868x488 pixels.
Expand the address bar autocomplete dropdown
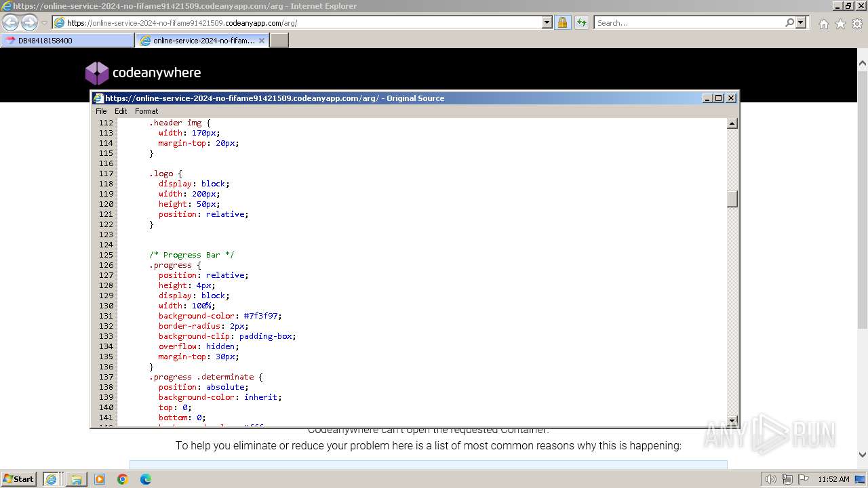pos(547,22)
